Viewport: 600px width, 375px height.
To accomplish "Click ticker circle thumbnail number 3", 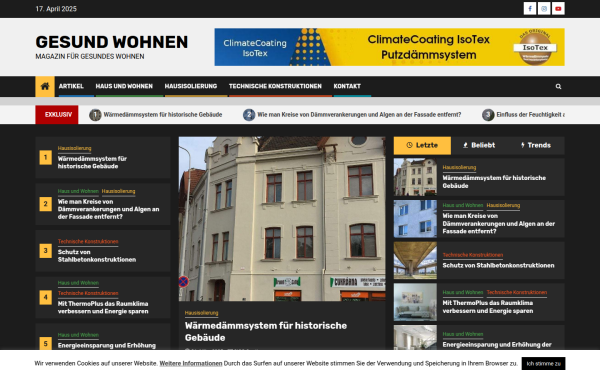I will [488, 114].
